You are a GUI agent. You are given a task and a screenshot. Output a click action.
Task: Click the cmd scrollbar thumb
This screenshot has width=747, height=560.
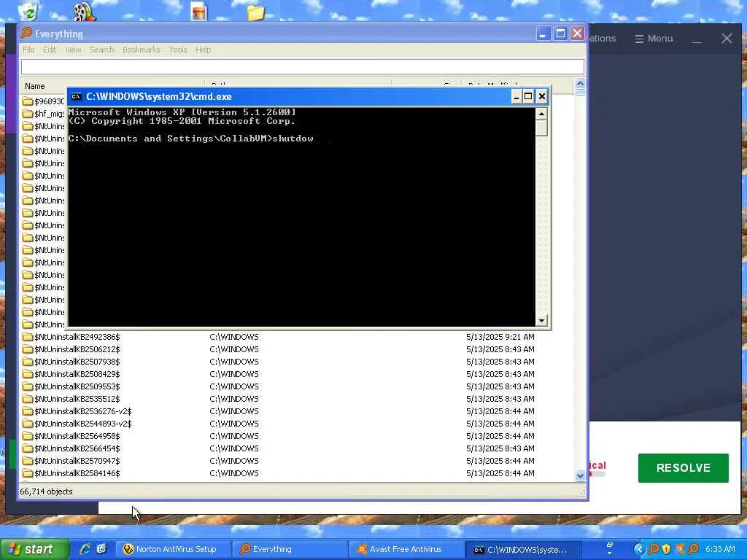(x=541, y=128)
